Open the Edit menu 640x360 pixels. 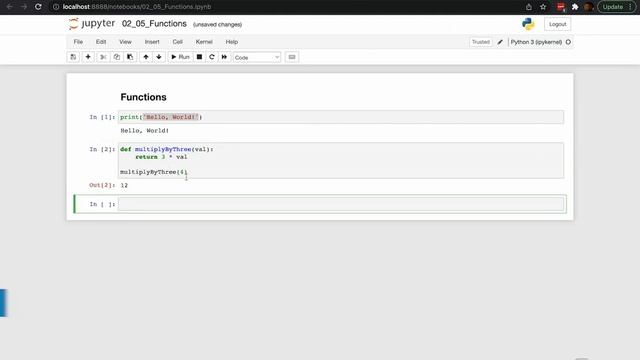click(x=101, y=42)
